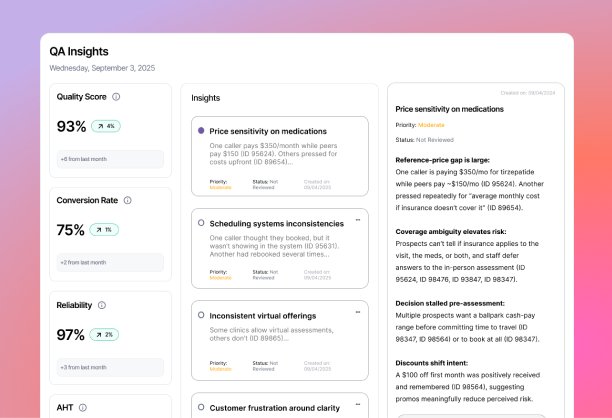Click the date Wednesday, September 3, 2025
This screenshot has width=612, height=418.
click(x=102, y=68)
